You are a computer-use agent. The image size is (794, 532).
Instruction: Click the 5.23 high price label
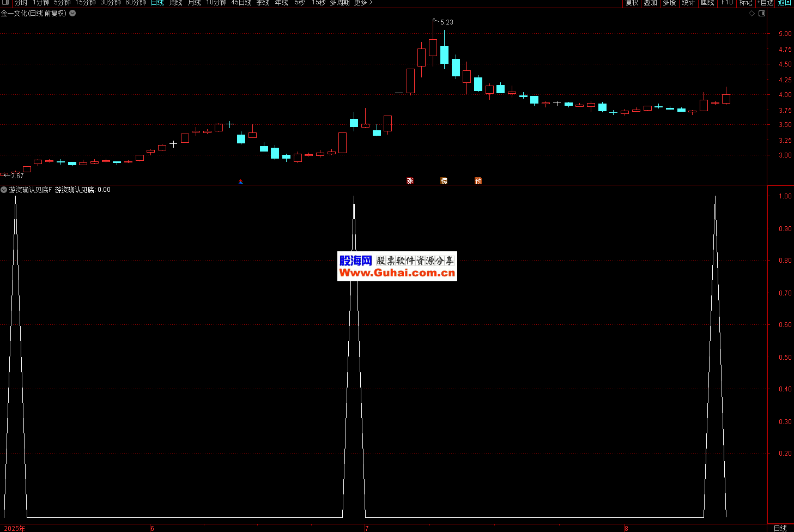click(446, 22)
